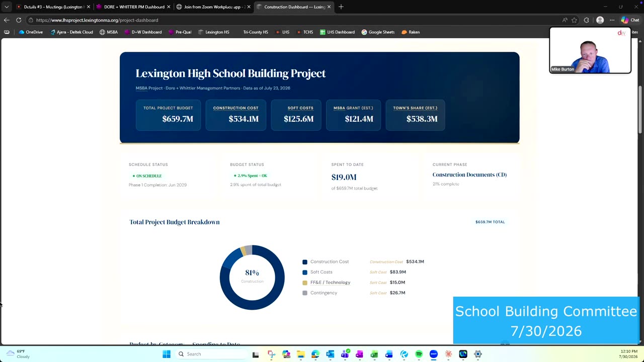The image size is (644, 362).
Task: Select the Construction Dashboard tab
Action: pyautogui.click(x=294, y=7)
